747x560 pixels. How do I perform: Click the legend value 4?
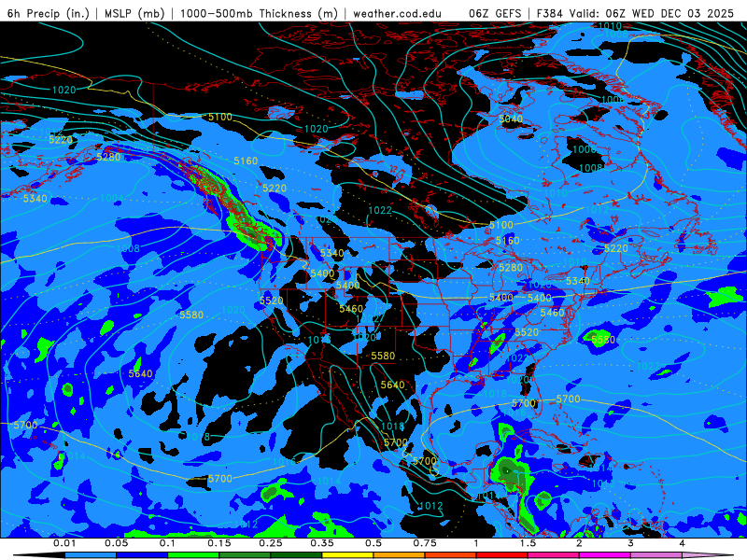(x=683, y=543)
